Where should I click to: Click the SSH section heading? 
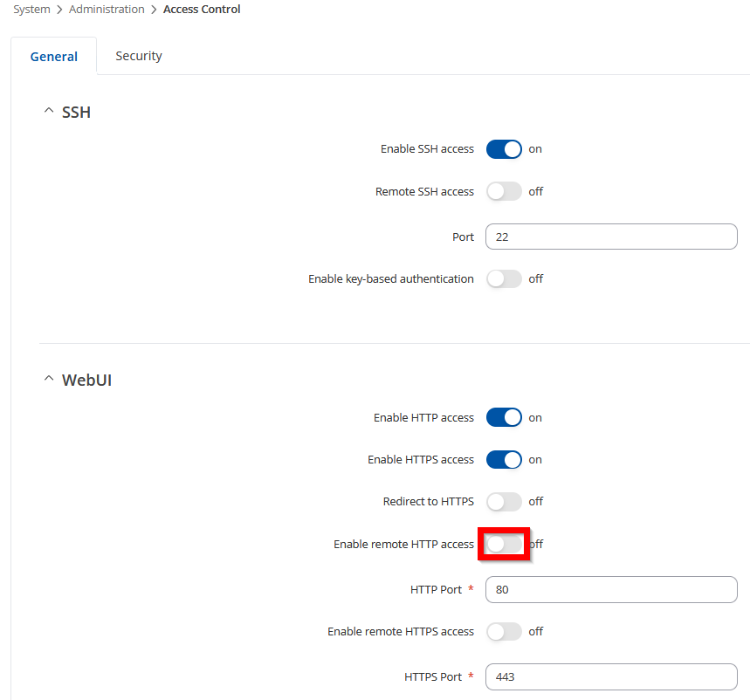[x=76, y=113]
